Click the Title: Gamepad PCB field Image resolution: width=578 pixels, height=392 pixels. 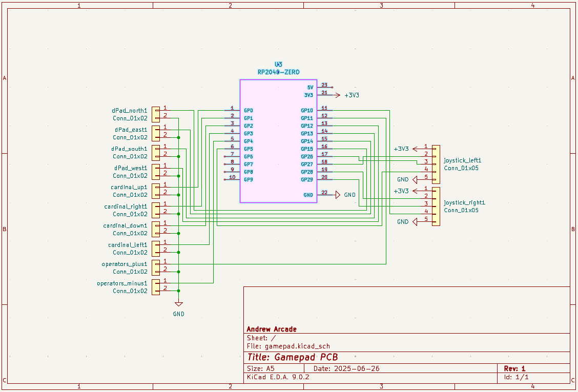[x=292, y=357]
